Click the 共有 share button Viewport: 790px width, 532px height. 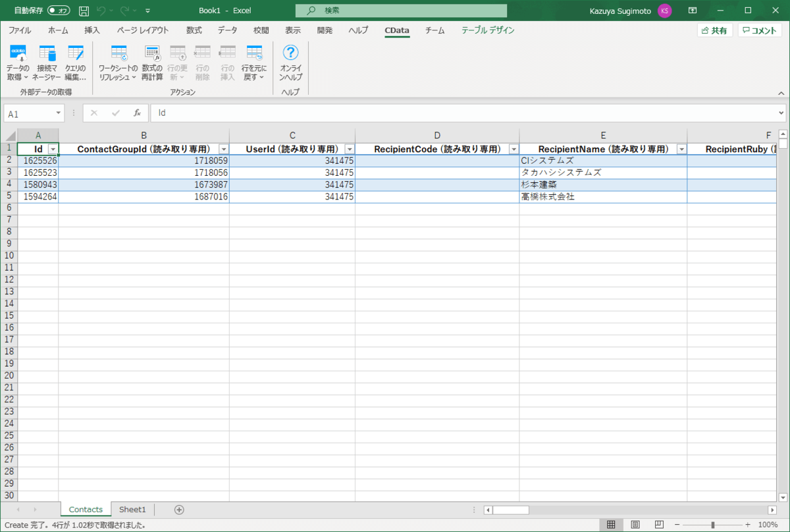coord(714,30)
